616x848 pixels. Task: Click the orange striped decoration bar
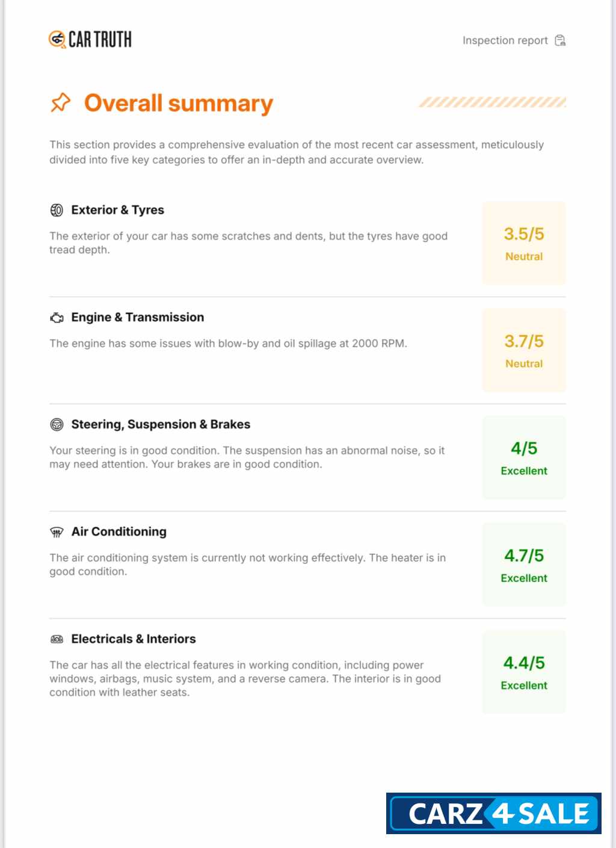click(x=492, y=102)
